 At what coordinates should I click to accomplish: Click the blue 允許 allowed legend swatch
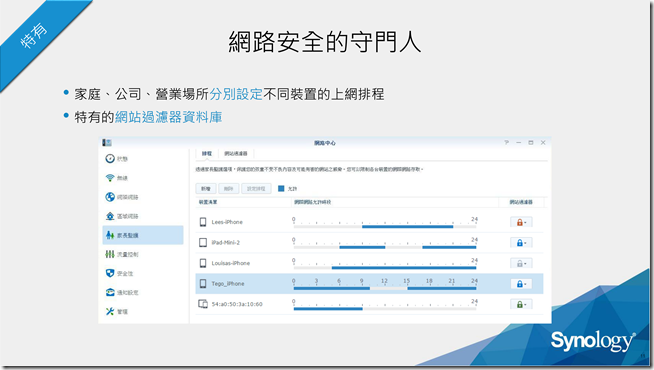pos(281,189)
